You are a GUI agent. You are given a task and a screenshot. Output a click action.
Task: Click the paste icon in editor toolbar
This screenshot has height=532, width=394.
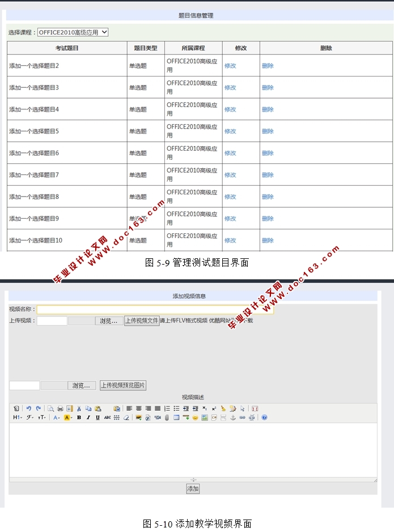click(98, 408)
